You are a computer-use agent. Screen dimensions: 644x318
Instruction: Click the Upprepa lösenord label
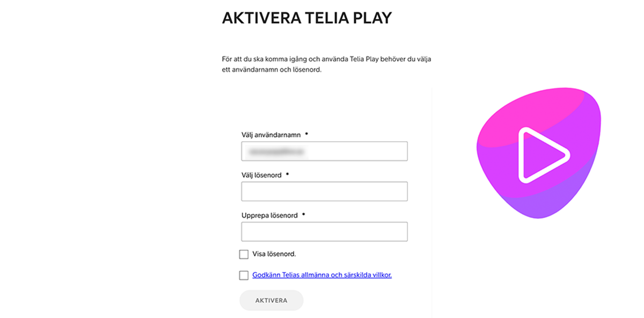269,215
